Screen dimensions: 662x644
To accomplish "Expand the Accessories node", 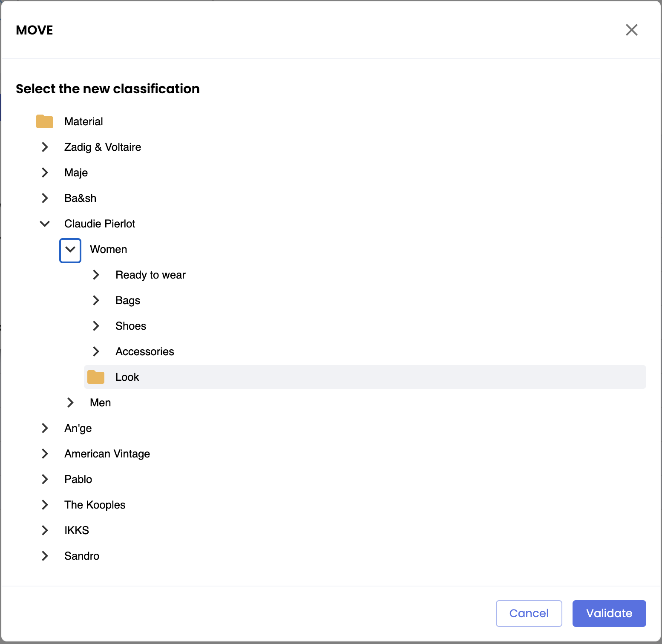I will click(x=96, y=351).
